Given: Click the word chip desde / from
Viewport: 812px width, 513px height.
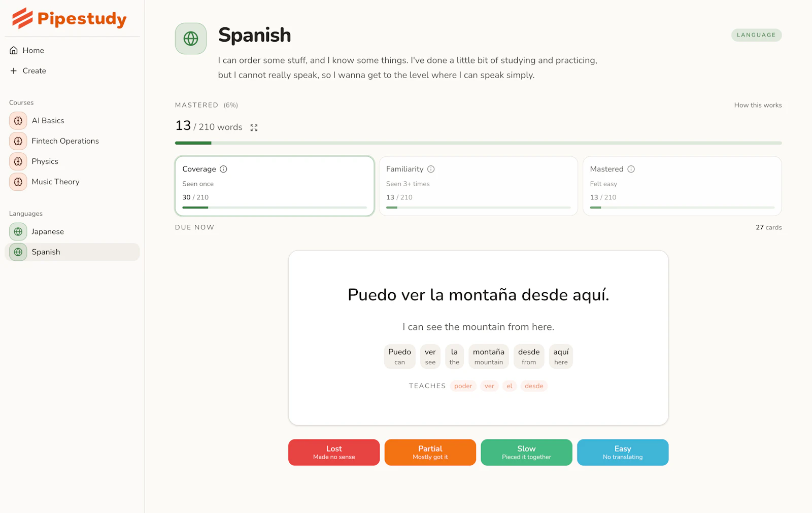Looking at the screenshot, I should 529,356.
